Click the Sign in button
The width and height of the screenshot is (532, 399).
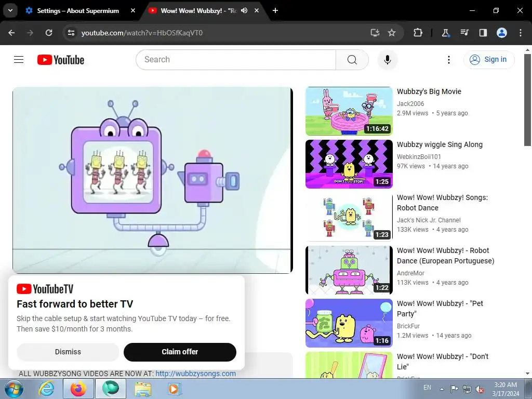[489, 60]
